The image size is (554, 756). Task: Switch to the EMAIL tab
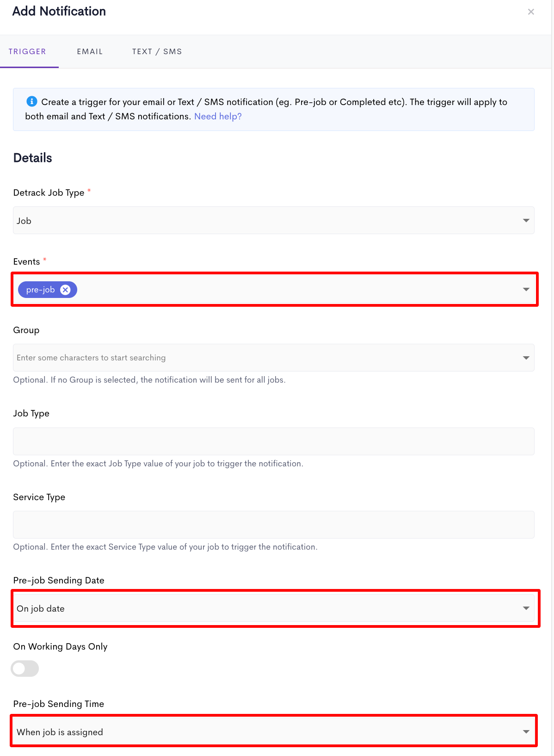(x=90, y=51)
